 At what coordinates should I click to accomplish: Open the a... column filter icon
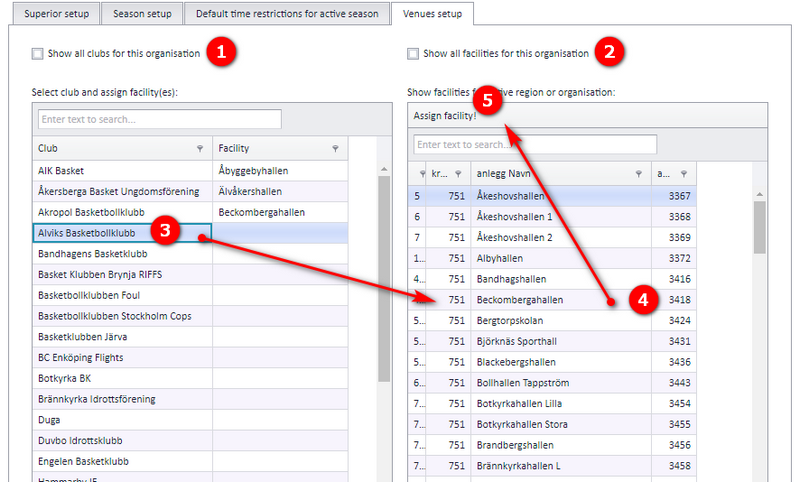coord(684,174)
